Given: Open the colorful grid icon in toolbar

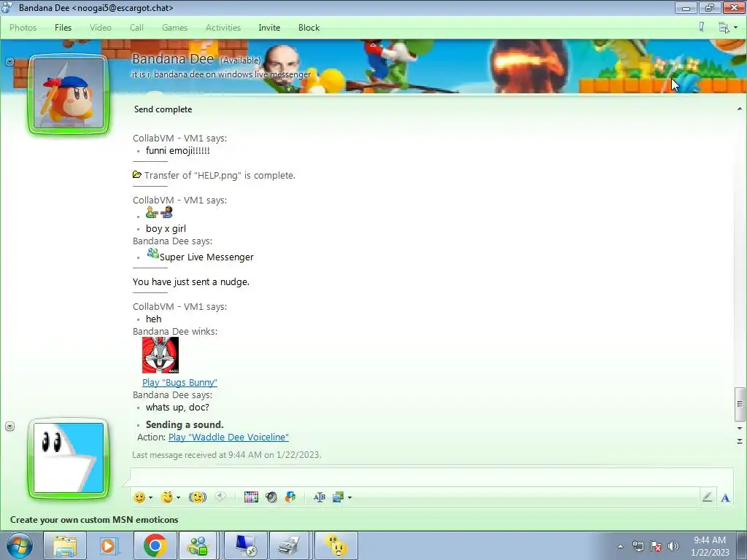Looking at the screenshot, I should pyautogui.click(x=251, y=497).
